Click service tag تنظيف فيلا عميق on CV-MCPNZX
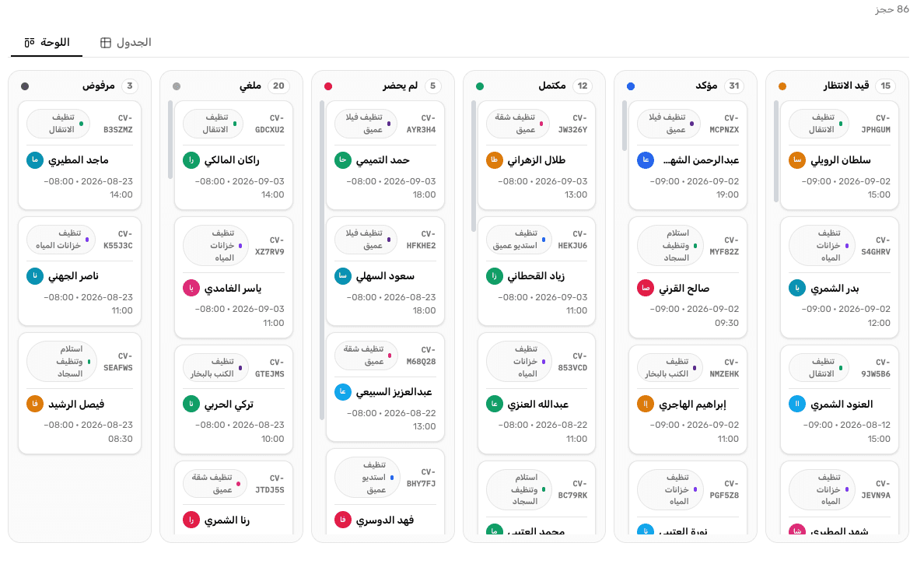 pyautogui.click(x=667, y=124)
